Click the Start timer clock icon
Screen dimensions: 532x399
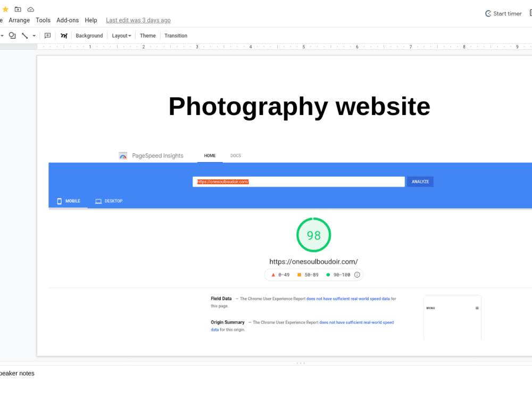[488, 14]
